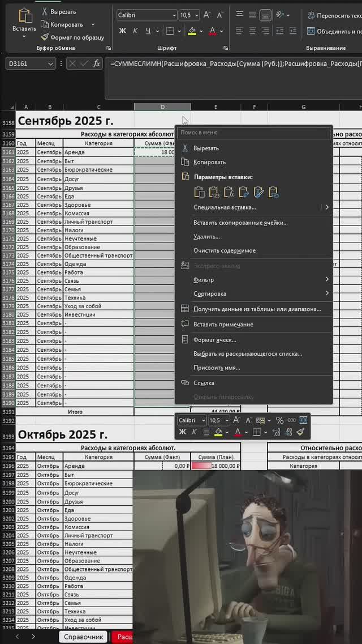
Task: Align text right in the ribbon
Action: click(x=265, y=31)
